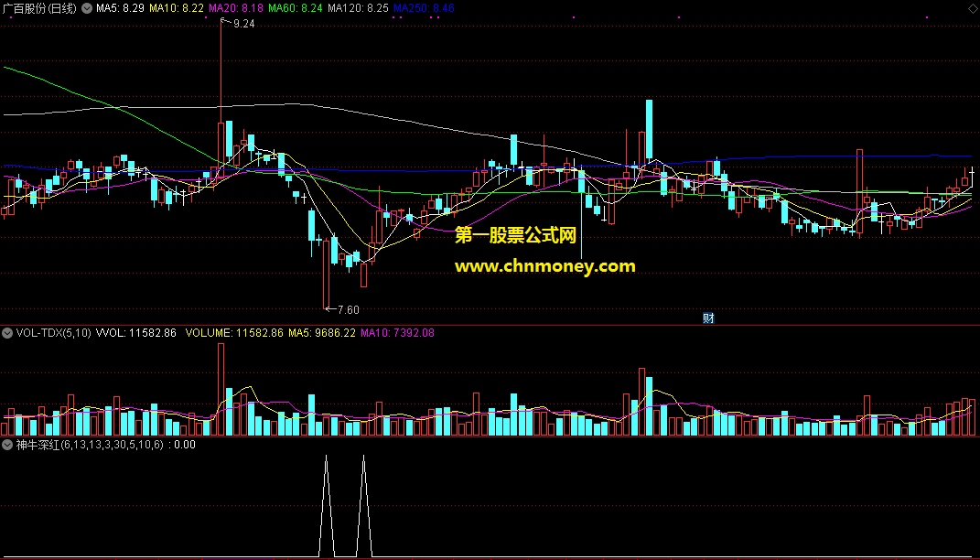Click the yellow MA10: 8.22 legend

(x=177, y=8)
